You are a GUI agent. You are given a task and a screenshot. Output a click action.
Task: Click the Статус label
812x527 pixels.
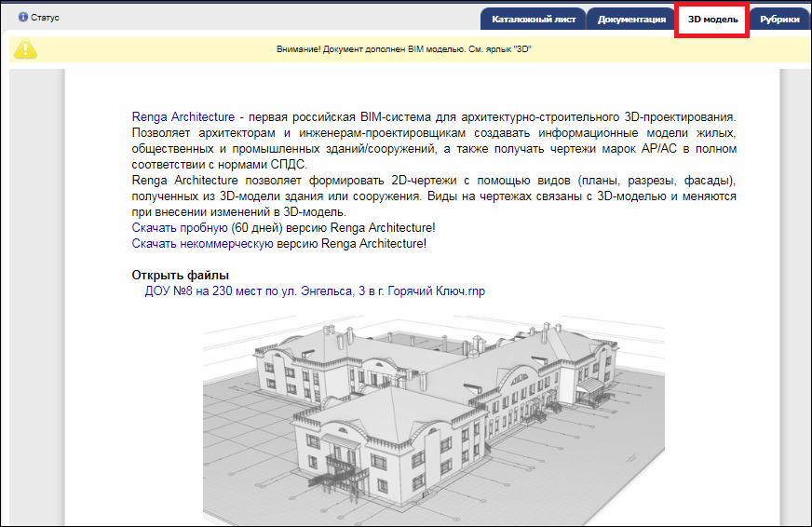click(45, 18)
